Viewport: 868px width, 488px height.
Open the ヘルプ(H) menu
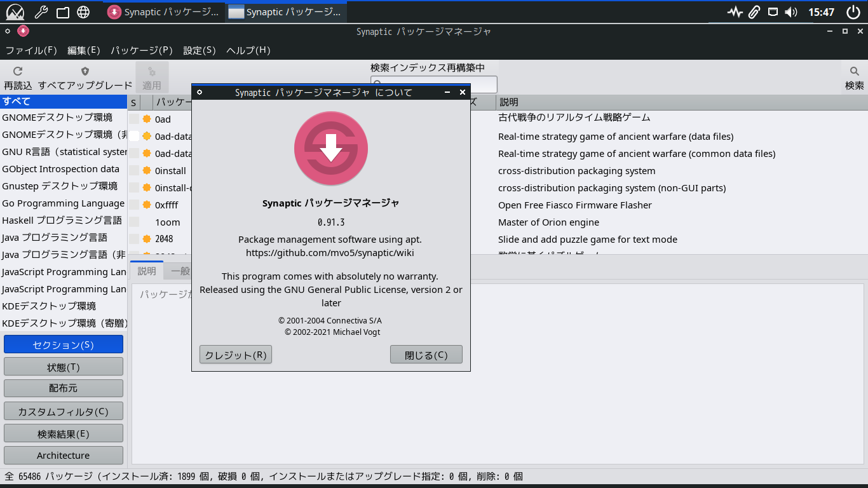click(x=248, y=50)
